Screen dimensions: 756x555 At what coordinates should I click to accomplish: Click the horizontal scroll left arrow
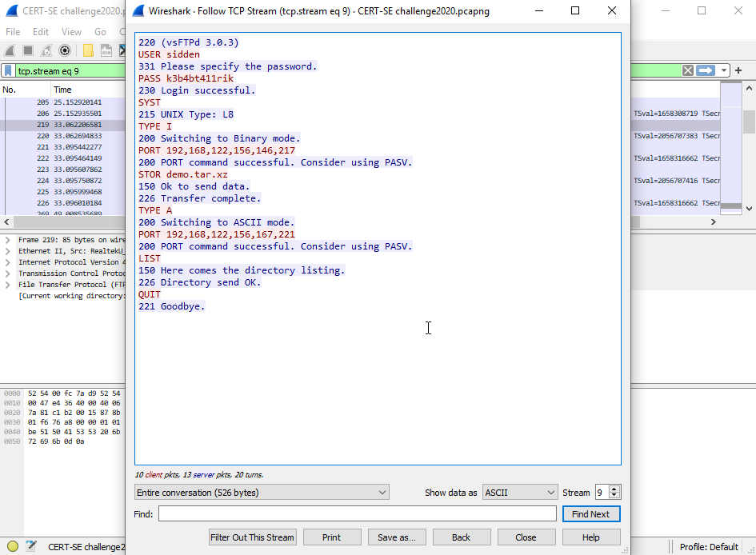6,222
